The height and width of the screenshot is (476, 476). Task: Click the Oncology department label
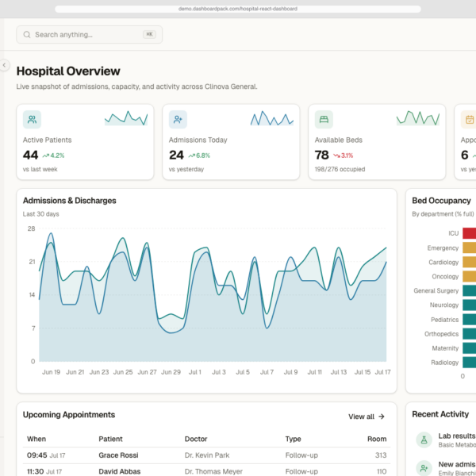click(445, 276)
